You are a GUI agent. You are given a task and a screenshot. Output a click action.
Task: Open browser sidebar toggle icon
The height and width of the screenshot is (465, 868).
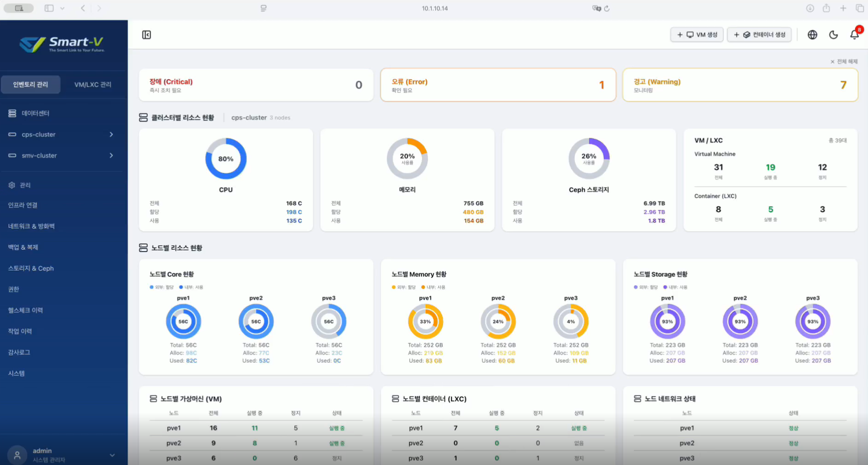tap(49, 8)
